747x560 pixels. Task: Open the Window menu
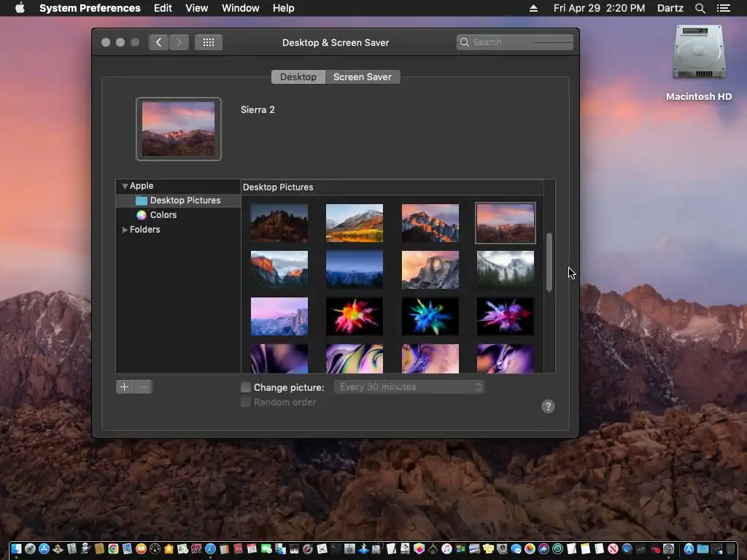click(x=241, y=8)
